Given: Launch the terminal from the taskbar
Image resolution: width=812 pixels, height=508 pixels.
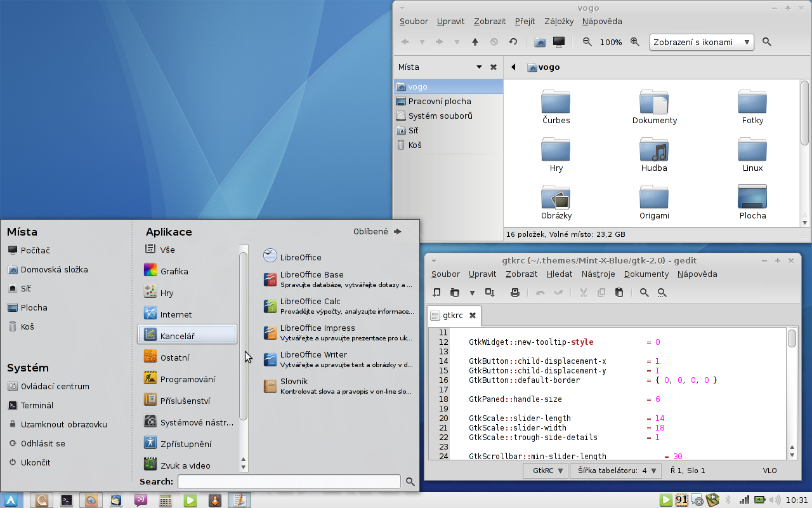Looking at the screenshot, I should pyautogui.click(x=67, y=500).
